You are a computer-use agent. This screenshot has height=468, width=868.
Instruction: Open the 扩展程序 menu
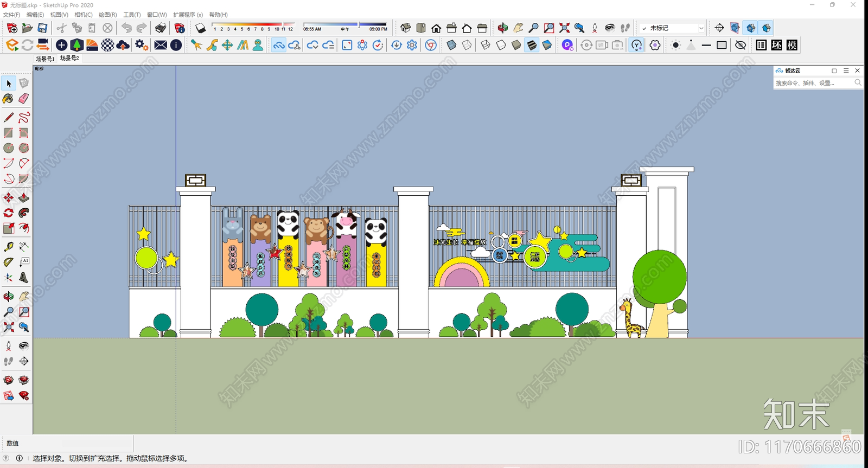pos(188,15)
